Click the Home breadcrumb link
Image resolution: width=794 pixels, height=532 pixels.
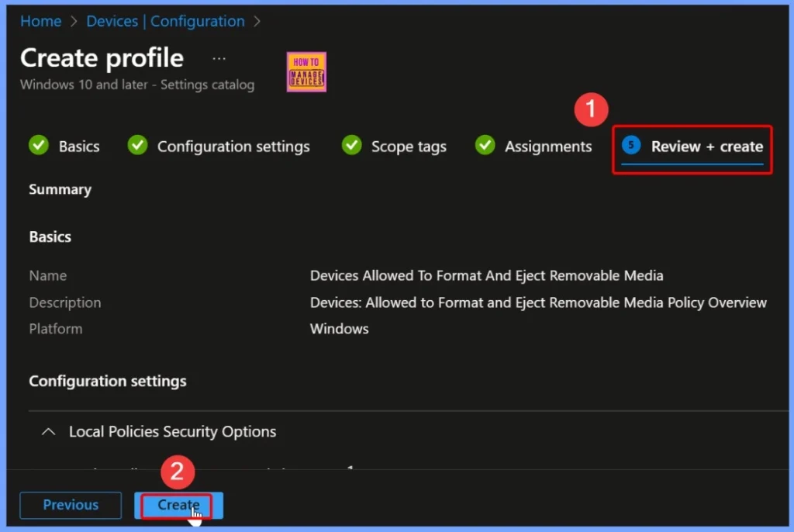(x=40, y=22)
